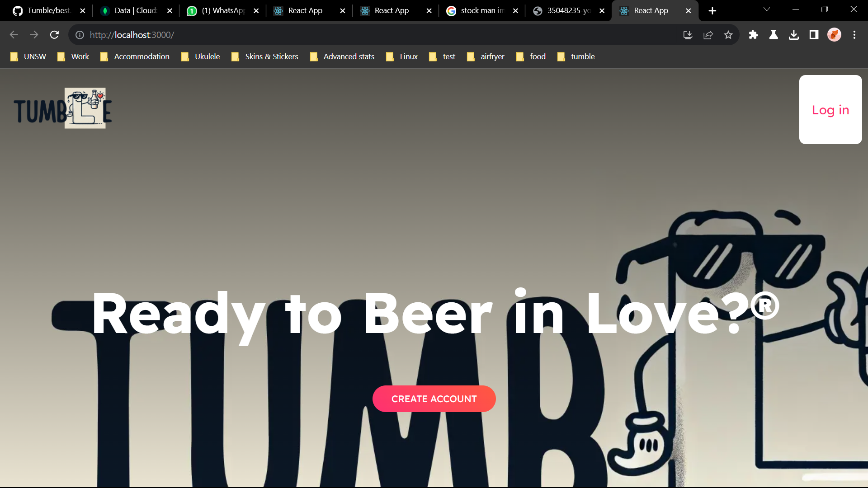This screenshot has width=868, height=488.
Task: Open the Extensions puzzle icon
Action: 753,35
